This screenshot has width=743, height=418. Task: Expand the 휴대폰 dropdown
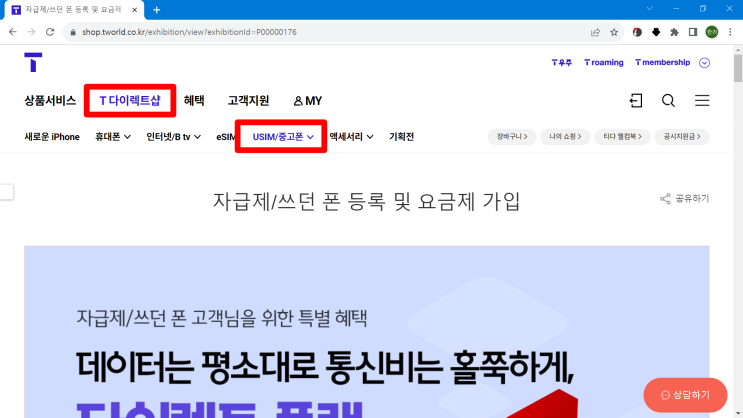(x=113, y=136)
